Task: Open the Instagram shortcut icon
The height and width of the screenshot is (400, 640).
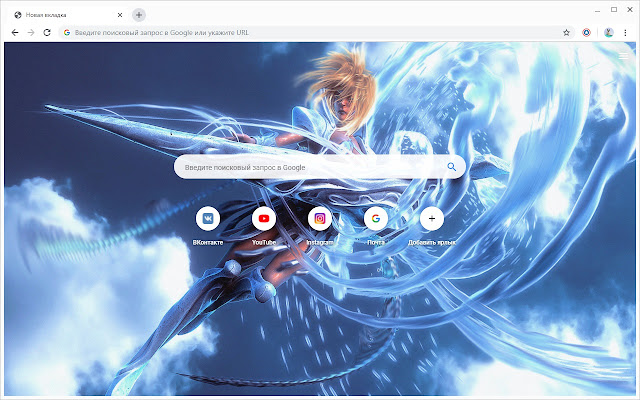Action: [x=320, y=219]
